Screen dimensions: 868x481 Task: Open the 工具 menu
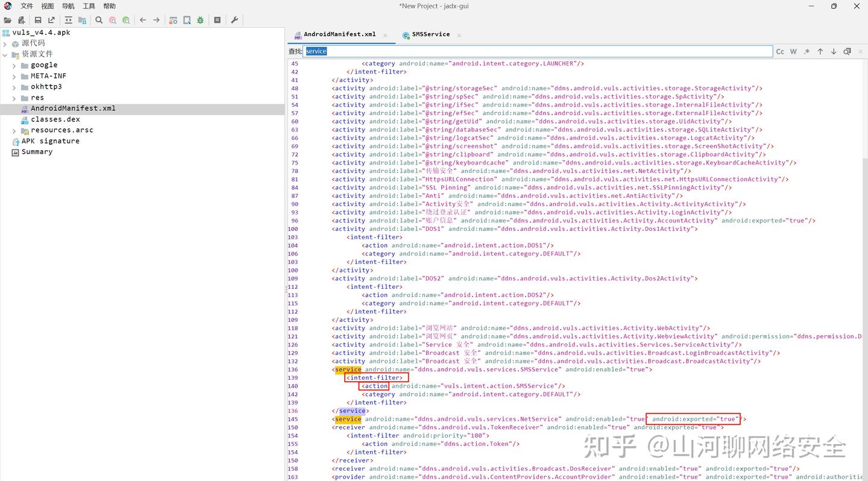89,6
